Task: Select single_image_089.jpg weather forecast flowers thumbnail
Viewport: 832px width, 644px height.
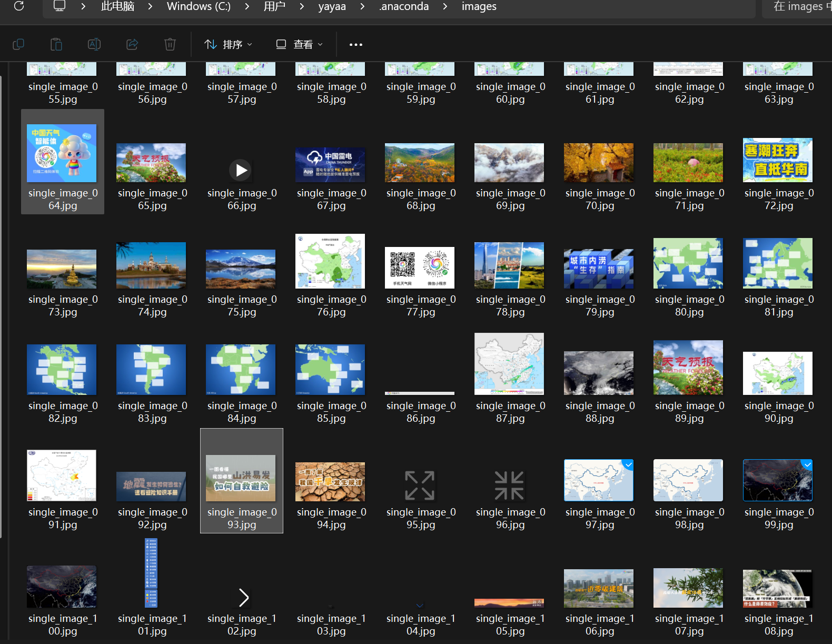Action: [x=688, y=368]
